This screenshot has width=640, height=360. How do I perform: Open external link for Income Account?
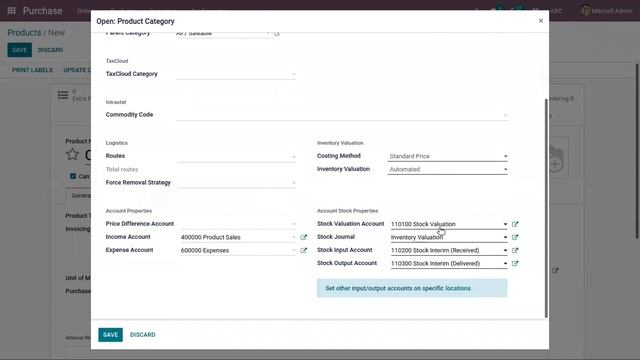click(303, 237)
